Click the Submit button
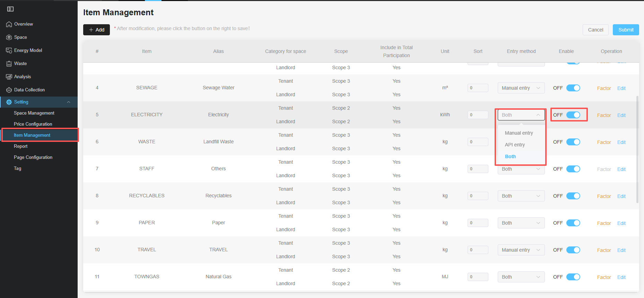 [x=626, y=30]
